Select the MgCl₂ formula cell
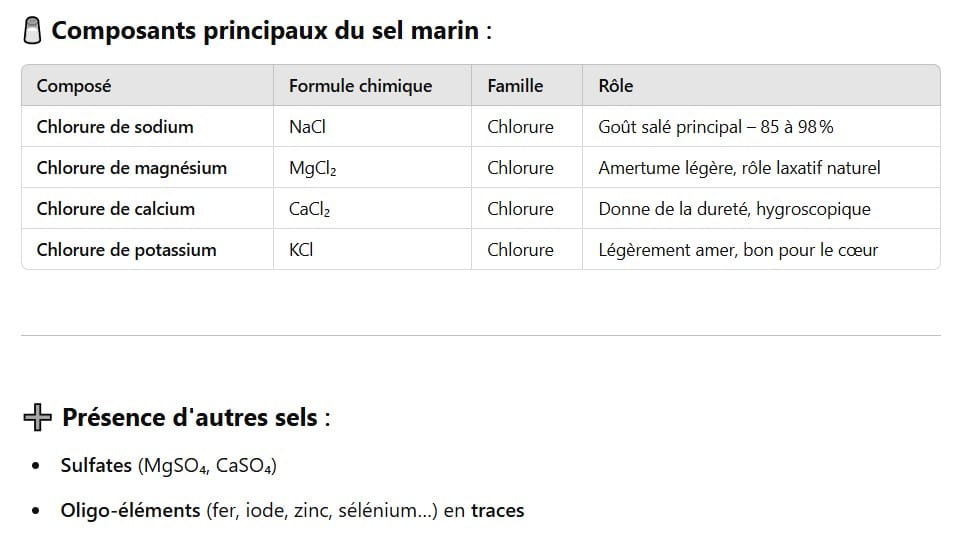 (x=312, y=168)
